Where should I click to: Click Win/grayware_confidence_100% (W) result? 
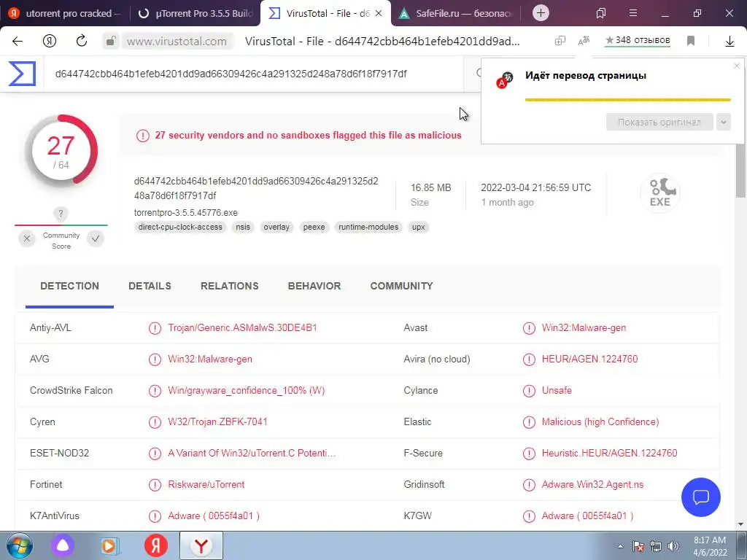tap(247, 391)
